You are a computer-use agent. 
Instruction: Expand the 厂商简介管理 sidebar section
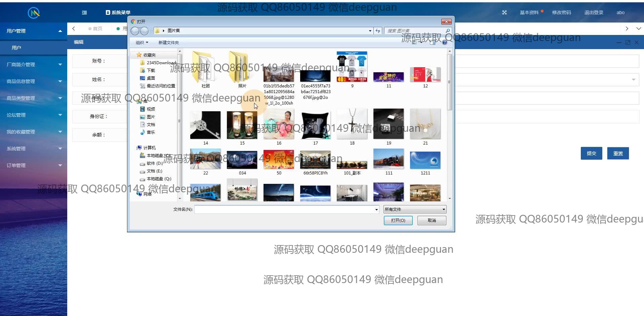click(34, 65)
